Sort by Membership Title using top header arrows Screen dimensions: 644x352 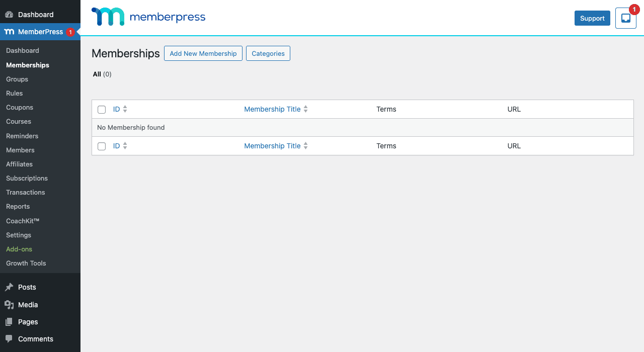305,109
